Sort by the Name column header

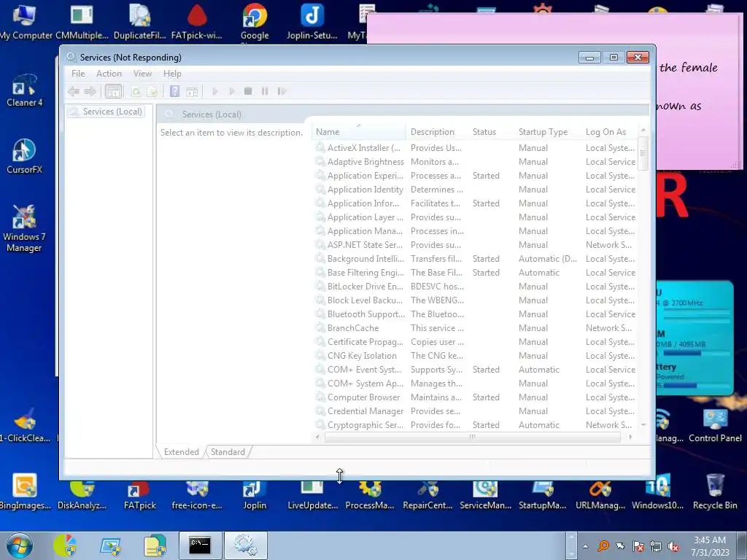pyautogui.click(x=359, y=132)
